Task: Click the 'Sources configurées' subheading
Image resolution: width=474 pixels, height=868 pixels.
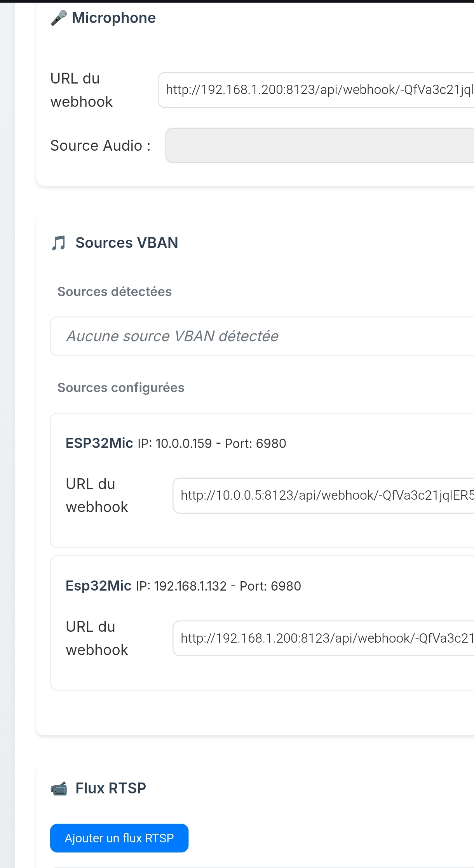Action: pyautogui.click(x=121, y=388)
